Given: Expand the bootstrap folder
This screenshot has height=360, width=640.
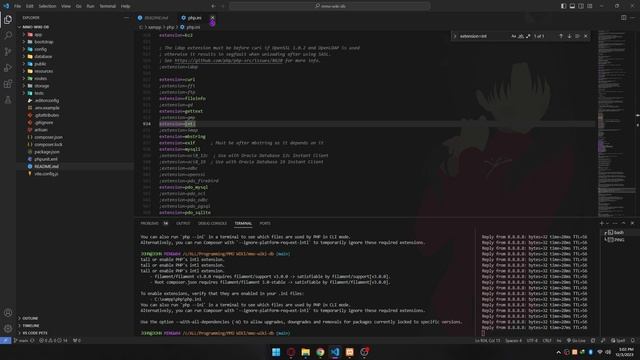Looking at the screenshot, I should tap(44, 42).
